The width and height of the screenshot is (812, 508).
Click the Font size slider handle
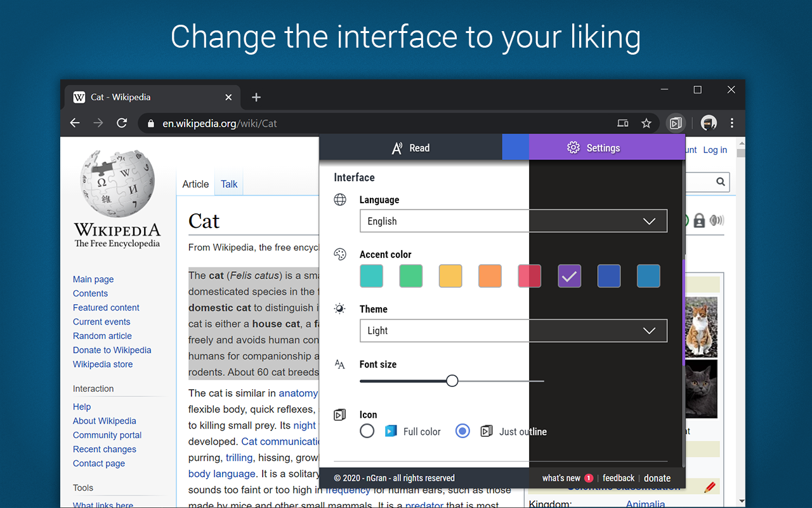point(452,381)
